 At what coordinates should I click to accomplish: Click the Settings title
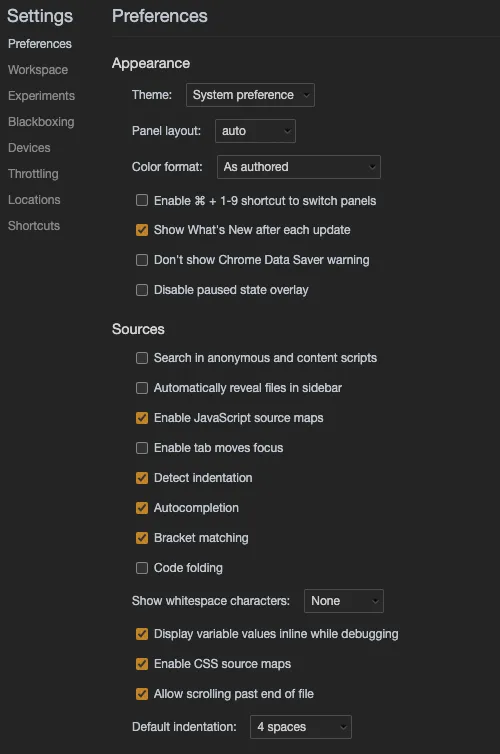(40, 16)
